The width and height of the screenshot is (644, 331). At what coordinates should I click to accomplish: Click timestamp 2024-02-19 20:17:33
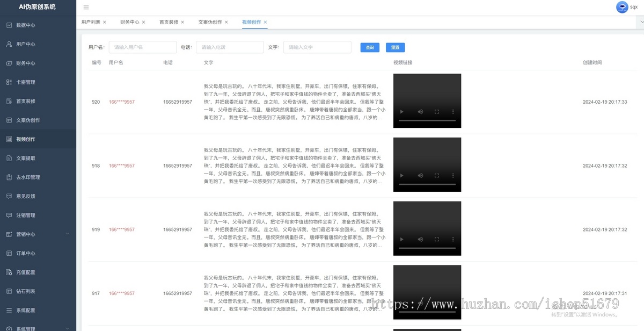tap(605, 102)
